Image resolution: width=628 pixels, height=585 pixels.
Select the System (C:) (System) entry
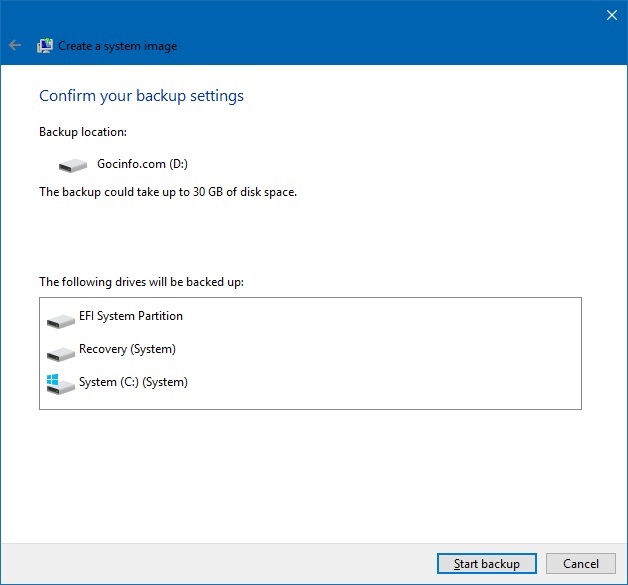[133, 382]
